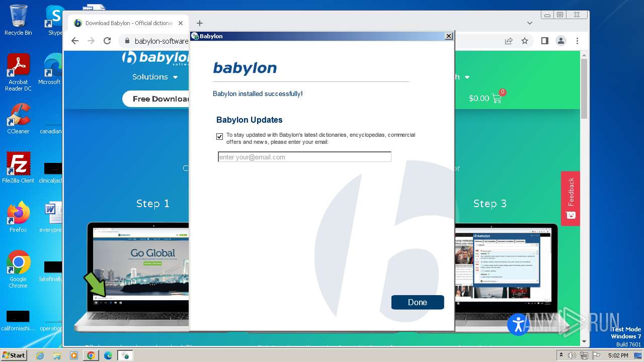Viewport: 644px width, 362px height.
Task: Open FileZilla Client desktop shortcut
Action: coord(18,167)
